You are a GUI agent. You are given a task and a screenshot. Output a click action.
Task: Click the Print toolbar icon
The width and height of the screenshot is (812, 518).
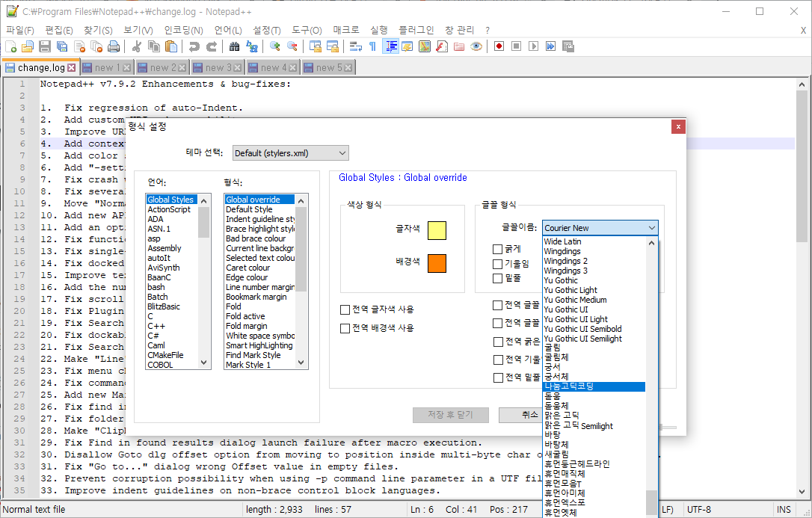[114, 46]
